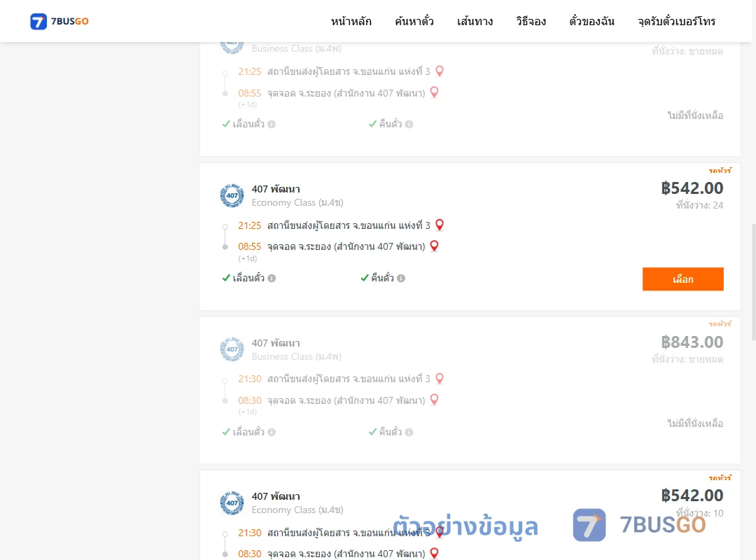The width and height of the screenshot is (756, 560).
Task: Open the คืนตั๋ว info icon on the 21:25 Economy trip
Action: pyautogui.click(x=401, y=279)
